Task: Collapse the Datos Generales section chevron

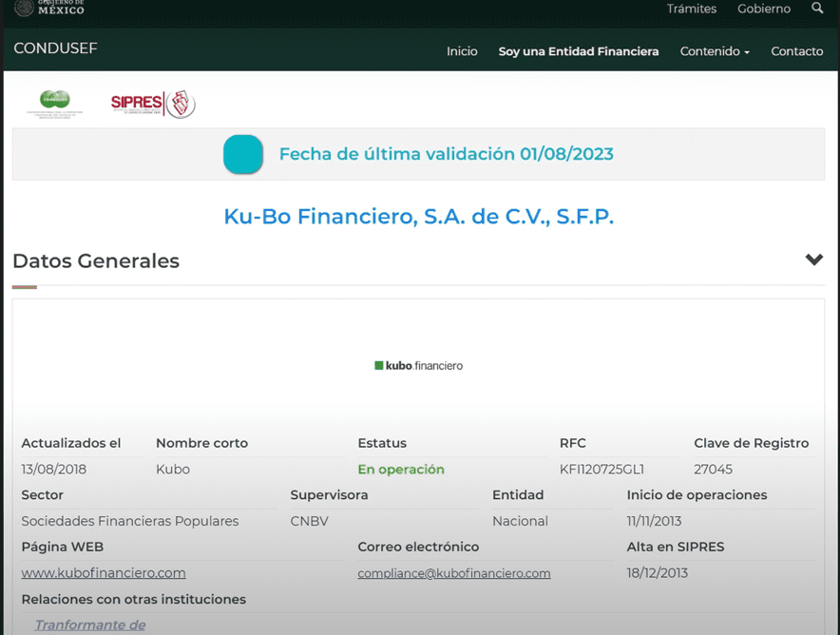Action: [813, 260]
